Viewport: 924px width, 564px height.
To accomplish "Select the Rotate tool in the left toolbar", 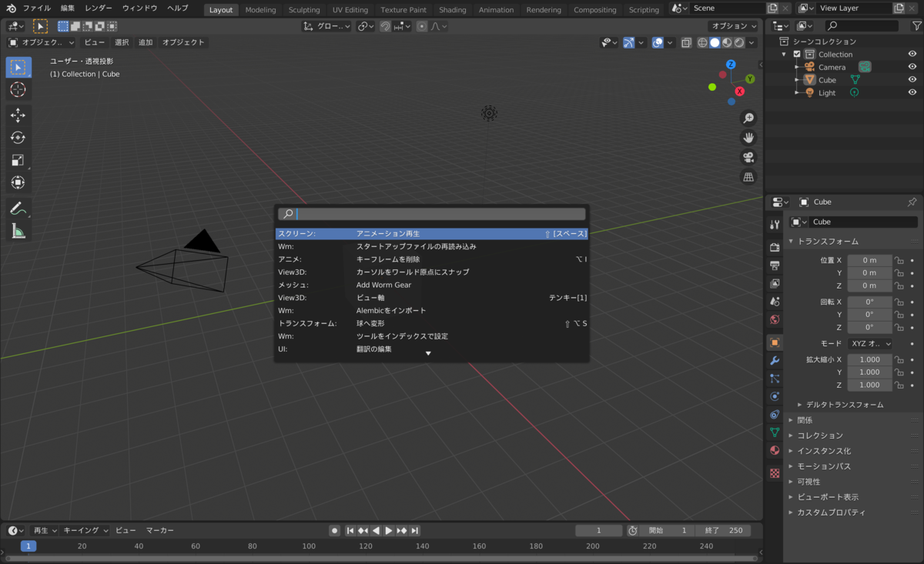I will click(x=18, y=138).
